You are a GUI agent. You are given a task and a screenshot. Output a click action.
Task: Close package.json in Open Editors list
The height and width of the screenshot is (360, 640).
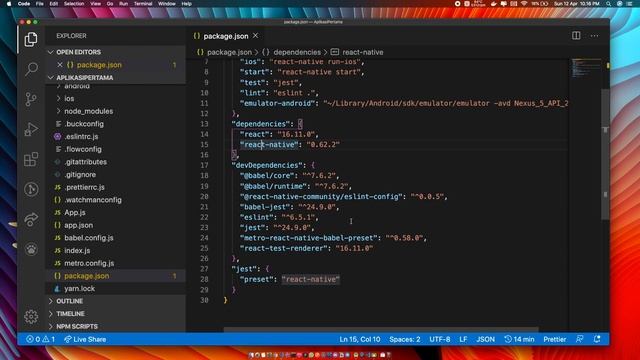60,65
